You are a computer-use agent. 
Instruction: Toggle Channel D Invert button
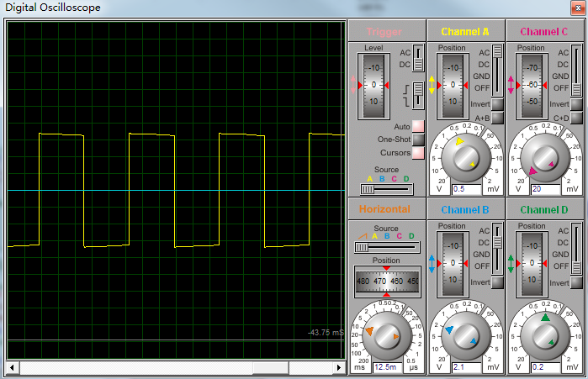[x=576, y=282]
